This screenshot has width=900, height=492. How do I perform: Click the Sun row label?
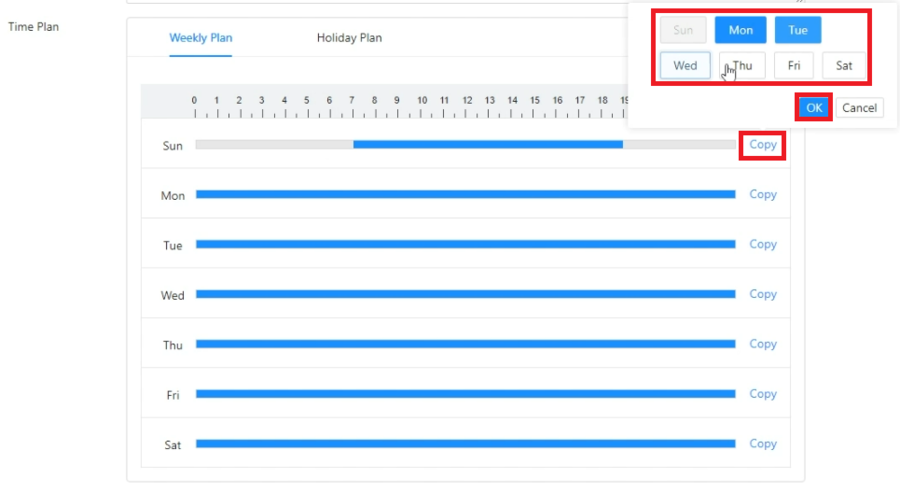(172, 146)
